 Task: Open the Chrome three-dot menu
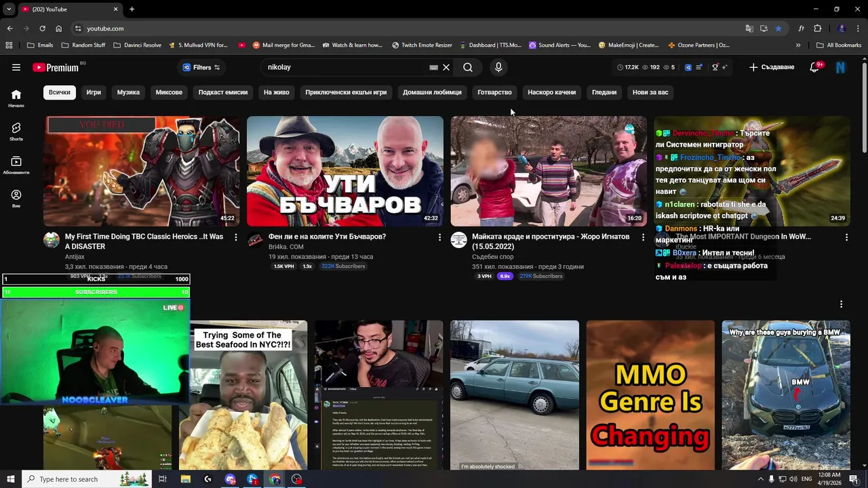click(x=859, y=28)
